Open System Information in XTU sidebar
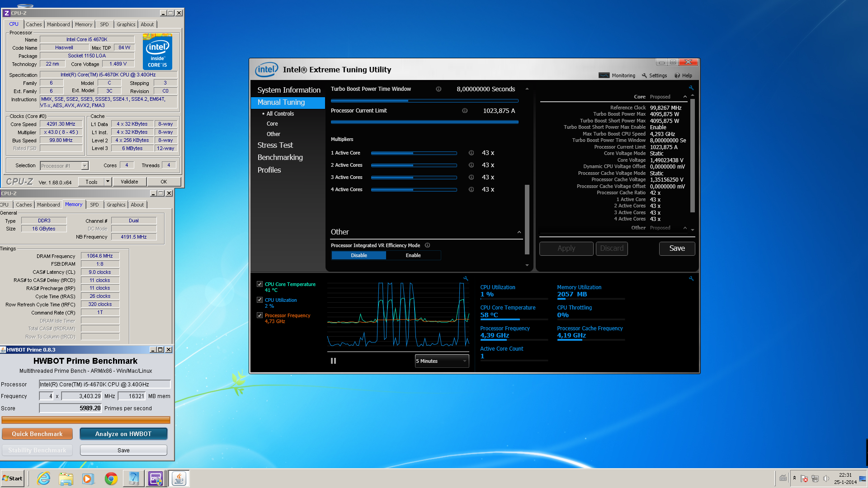The height and width of the screenshot is (488, 868). pyautogui.click(x=289, y=90)
